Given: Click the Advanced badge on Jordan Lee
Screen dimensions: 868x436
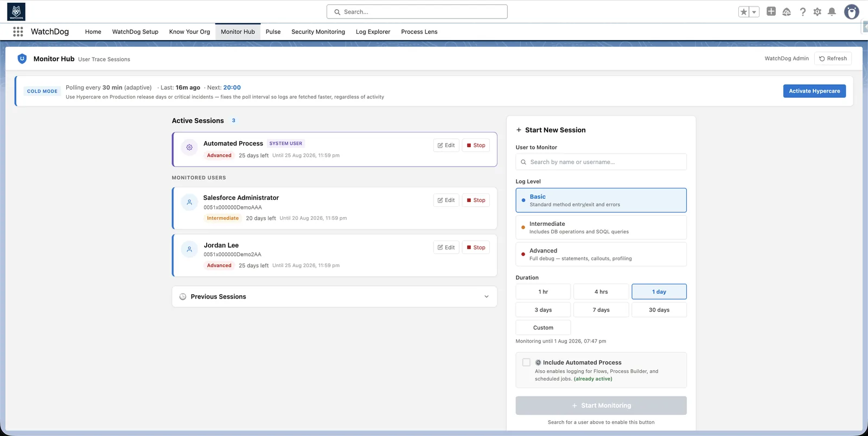Looking at the screenshot, I should click(219, 266).
